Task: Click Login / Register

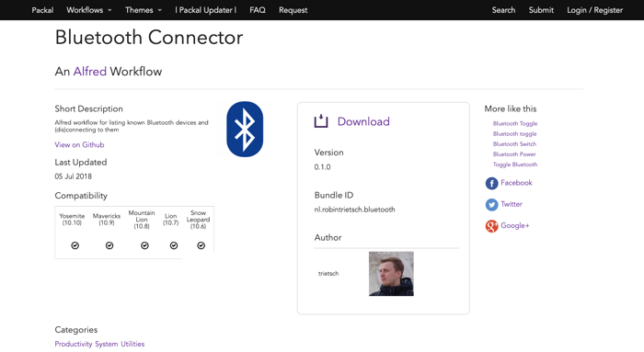Action: click(594, 10)
